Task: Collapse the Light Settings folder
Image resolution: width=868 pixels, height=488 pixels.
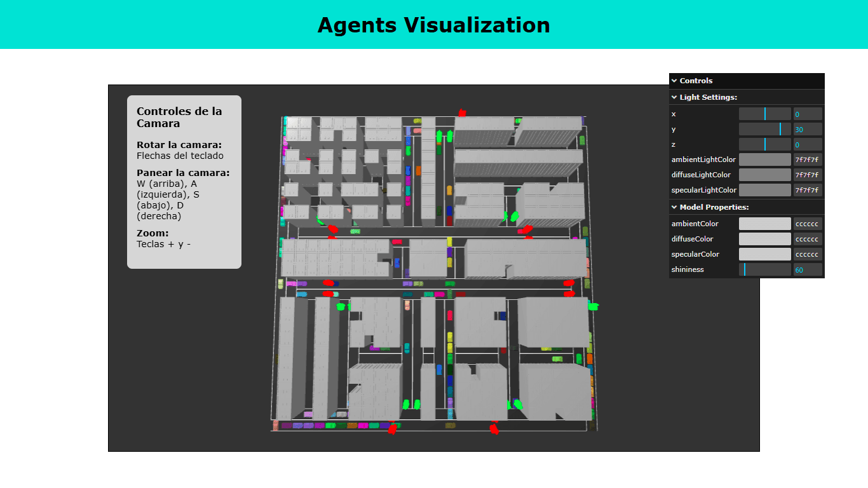Action: tap(708, 97)
